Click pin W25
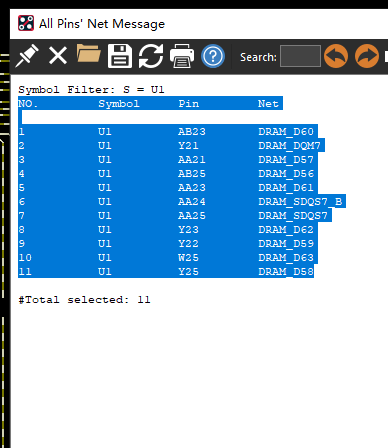388x448 pixels. point(188,258)
